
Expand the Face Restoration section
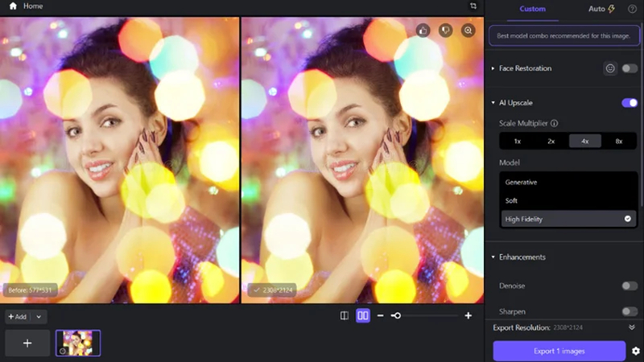493,68
